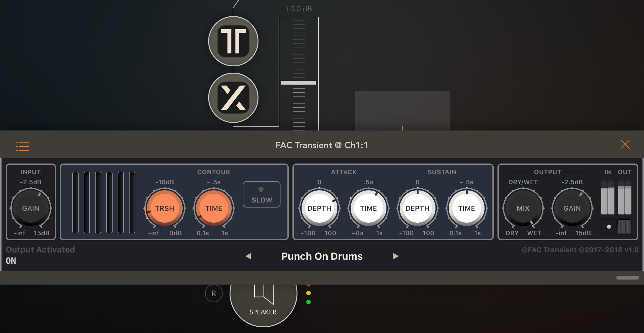Screen dimensions: 644x333
Task: Click the DRY/WET label above MIX
Action: click(x=523, y=182)
